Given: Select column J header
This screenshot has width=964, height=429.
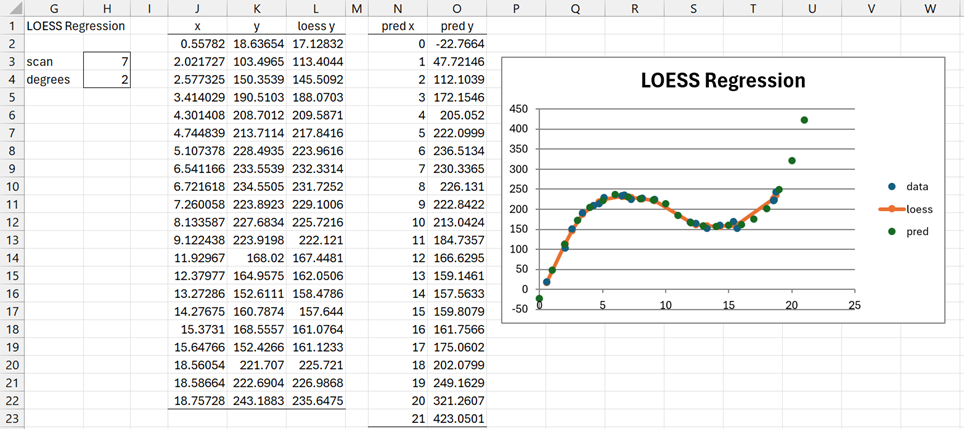Looking at the screenshot, I should click(x=197, y=8).
